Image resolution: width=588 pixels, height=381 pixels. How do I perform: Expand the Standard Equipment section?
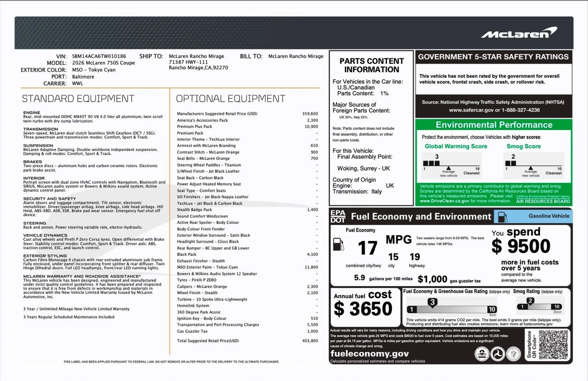78,98
